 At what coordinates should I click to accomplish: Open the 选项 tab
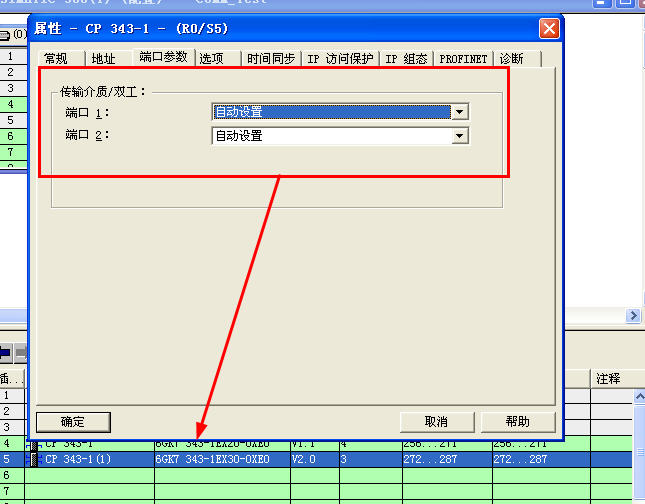212,59
